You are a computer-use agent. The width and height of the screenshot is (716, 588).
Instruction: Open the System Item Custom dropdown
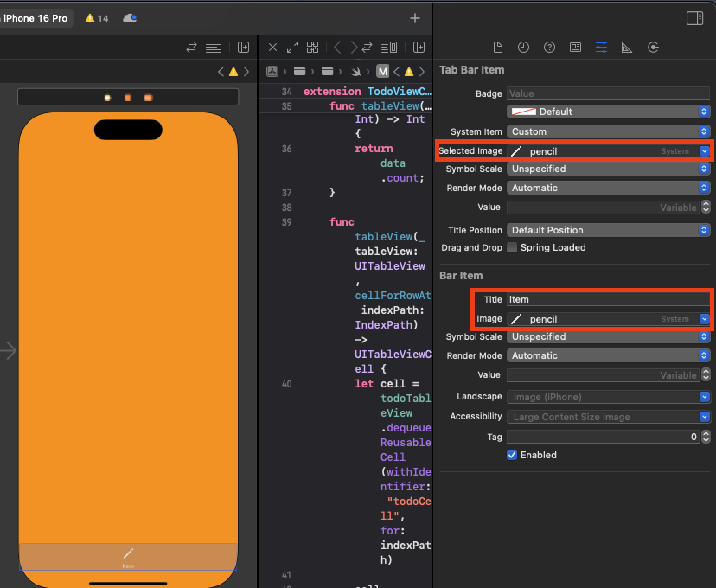[608, 131]
